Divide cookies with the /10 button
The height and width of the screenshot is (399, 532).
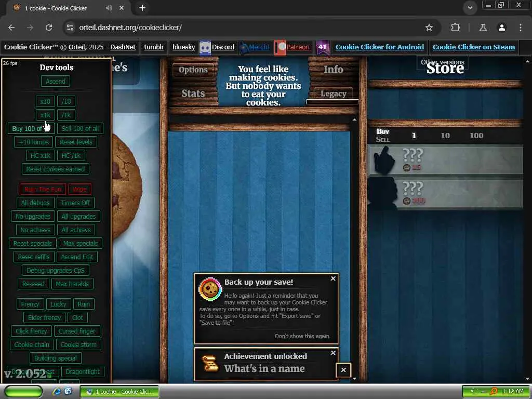click(x=66, y=101)
